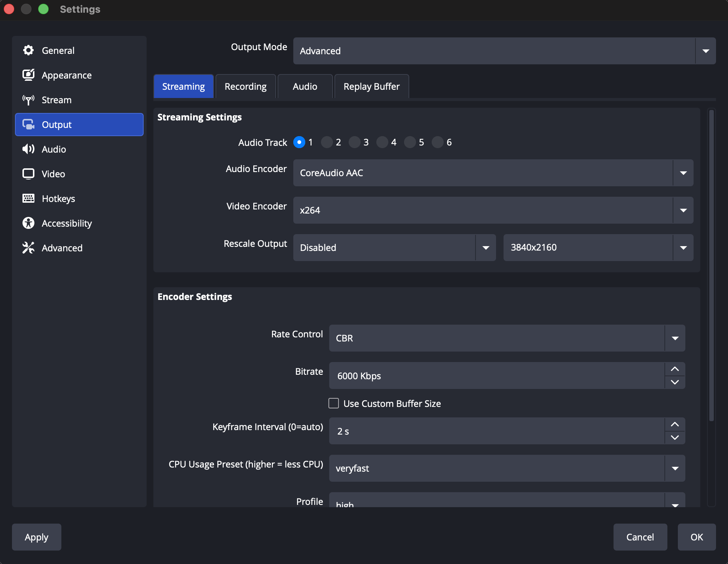Click the Audio speaker icon
Image resolution: width=728 pixels, height=564 pixels.
[x=28, y=149]
